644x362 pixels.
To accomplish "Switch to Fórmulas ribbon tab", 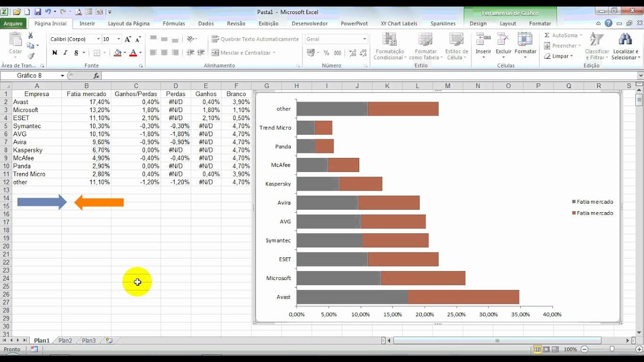I will (174, 24).
